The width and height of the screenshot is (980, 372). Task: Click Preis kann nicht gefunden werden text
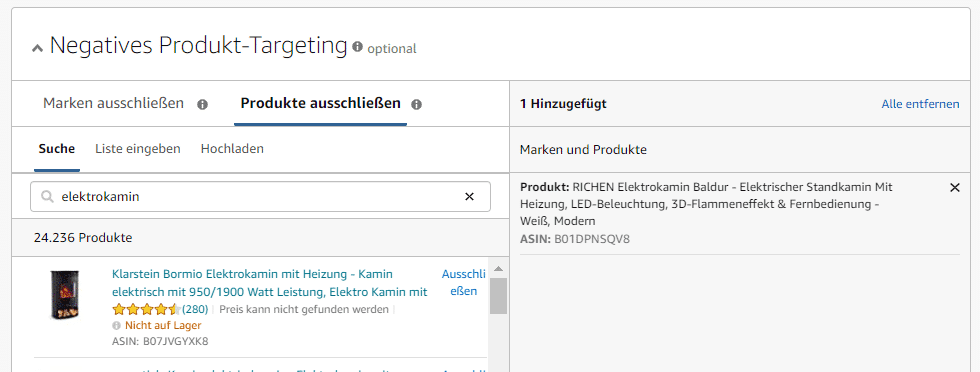(x=304, y=309)
